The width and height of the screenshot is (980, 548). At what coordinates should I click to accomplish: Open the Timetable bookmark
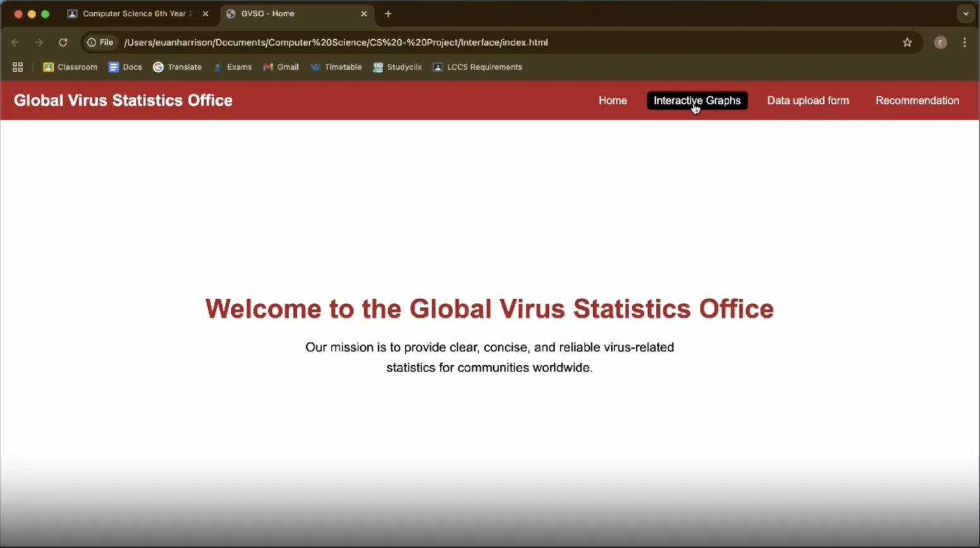click(336, 67)
